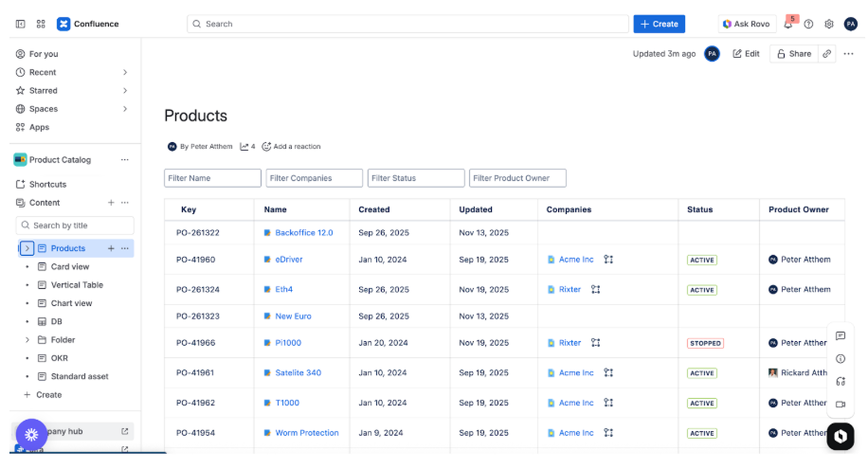Click the video camera icon in right rail

841,405
